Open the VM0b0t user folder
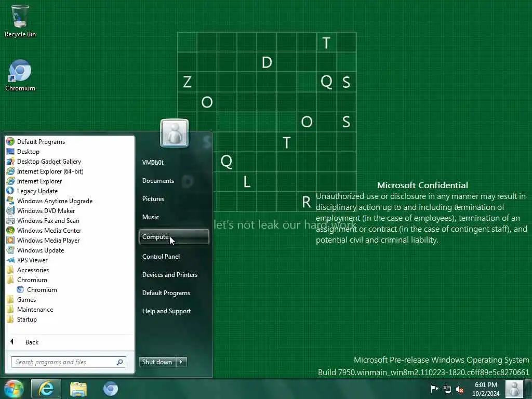 [x=153, y=162]
